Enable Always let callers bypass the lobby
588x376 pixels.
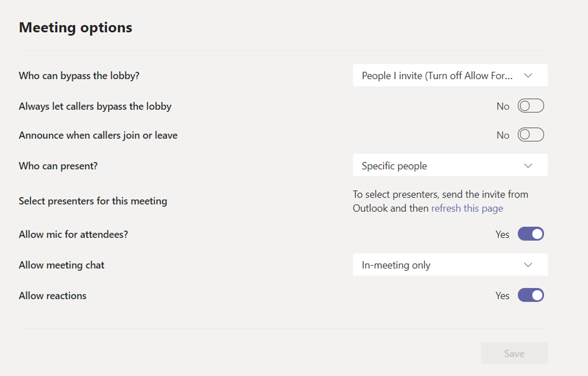pos(531,106)
